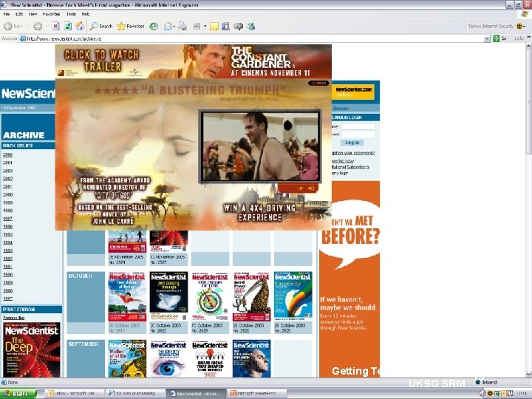Open the 1997 back issues link
532x399 pixels.
tap(7, 219)
